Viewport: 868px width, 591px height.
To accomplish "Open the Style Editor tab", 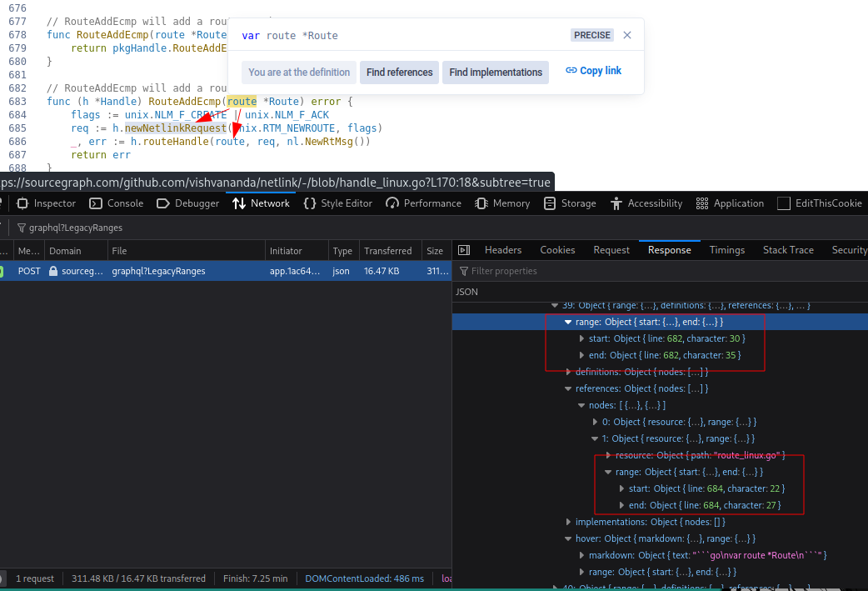I will [338, 203].
